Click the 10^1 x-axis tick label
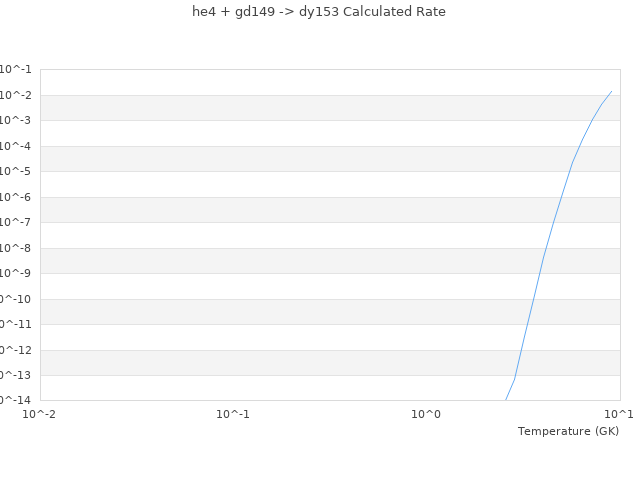 (619, 414)
